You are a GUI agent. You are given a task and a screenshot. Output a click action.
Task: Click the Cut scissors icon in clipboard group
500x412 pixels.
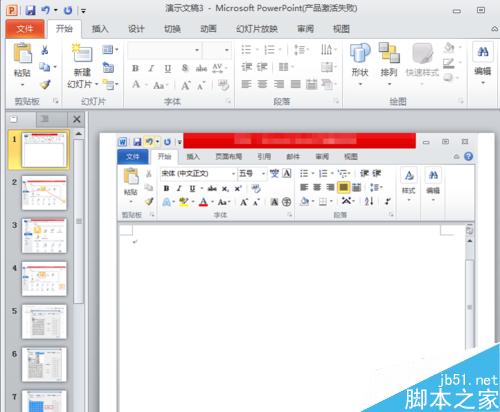point(45,50)
